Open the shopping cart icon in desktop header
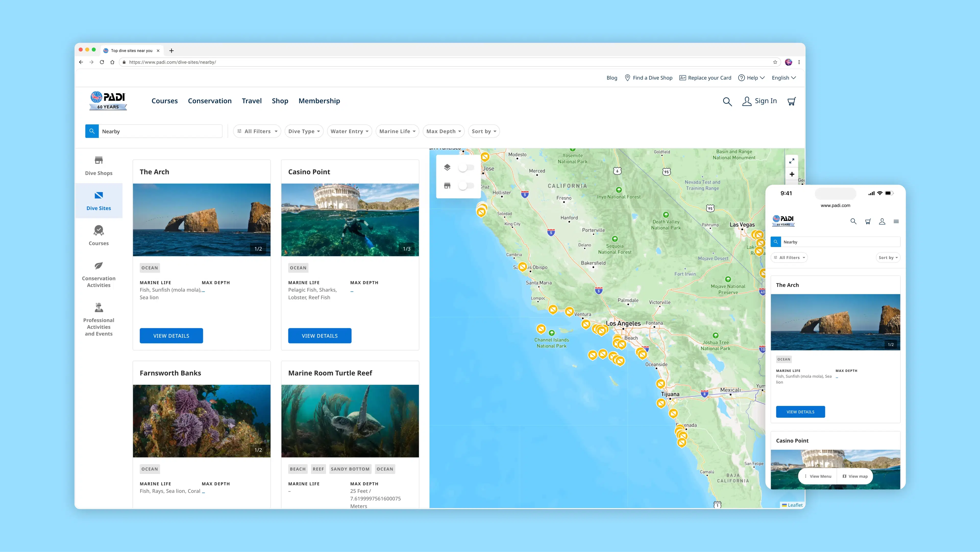The width and height of the screenshot is (980, 552). tap(791, 101)
